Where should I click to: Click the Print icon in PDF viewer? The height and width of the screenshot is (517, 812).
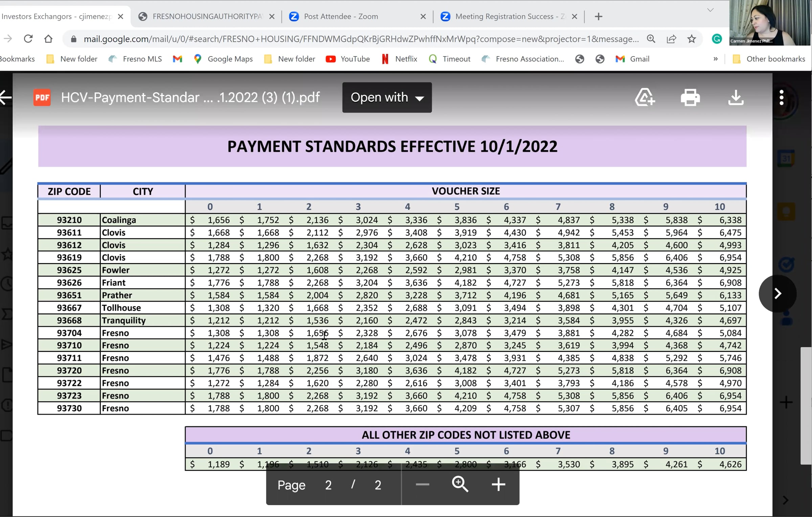pos(690,98)
